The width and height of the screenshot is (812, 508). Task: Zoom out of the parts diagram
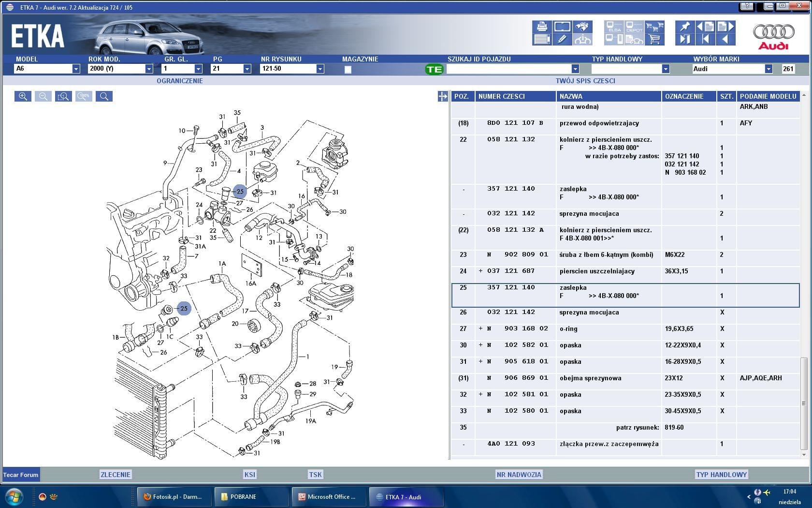coord(43,96)
